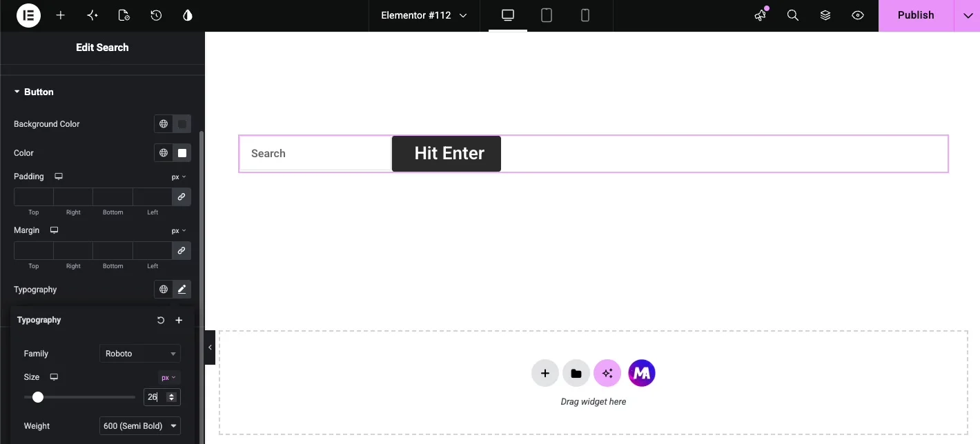This screenshot has height=444, width=980.
Task: Open site theme droplet icon
Action: click(188, 15)
